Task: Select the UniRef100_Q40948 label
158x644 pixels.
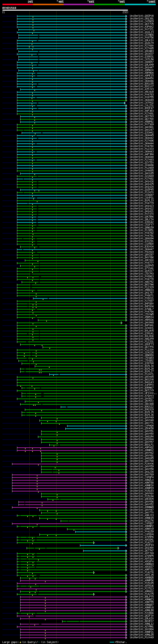Action: tap(142, 323)
